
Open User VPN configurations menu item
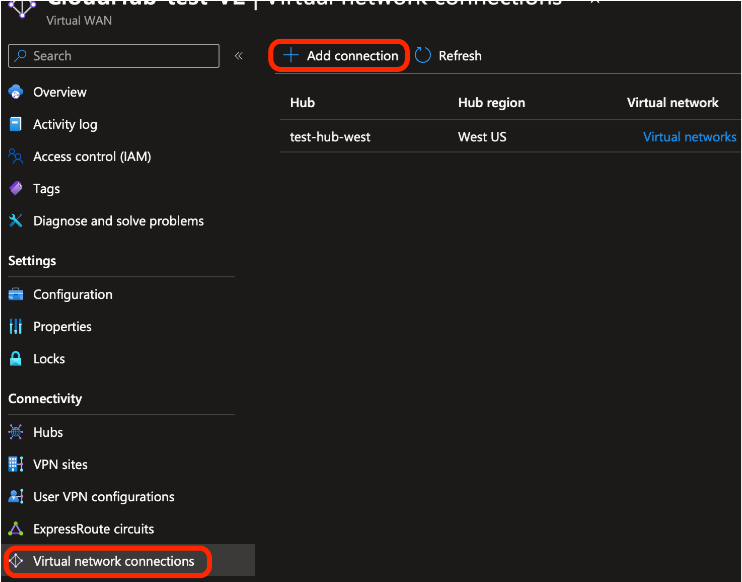103,497
